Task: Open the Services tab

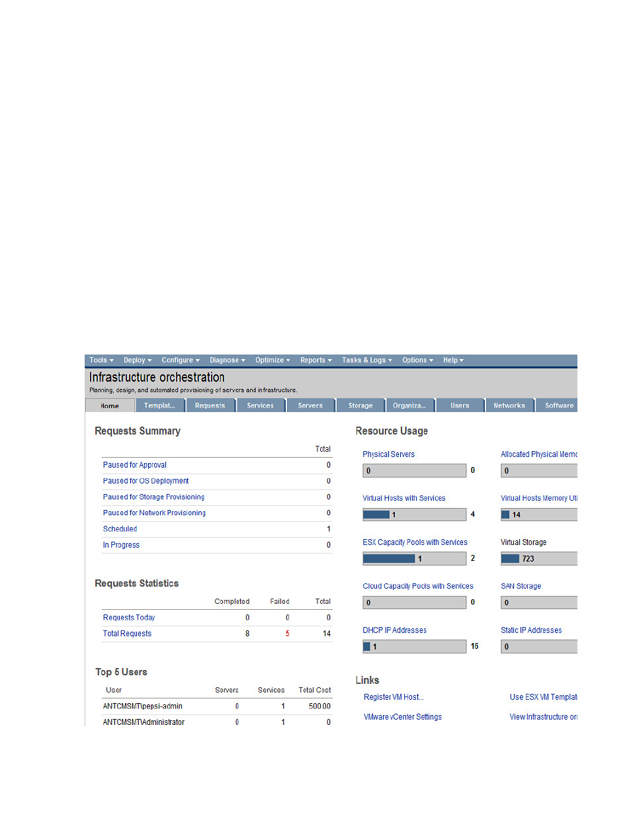Action: tap(261, 405)
